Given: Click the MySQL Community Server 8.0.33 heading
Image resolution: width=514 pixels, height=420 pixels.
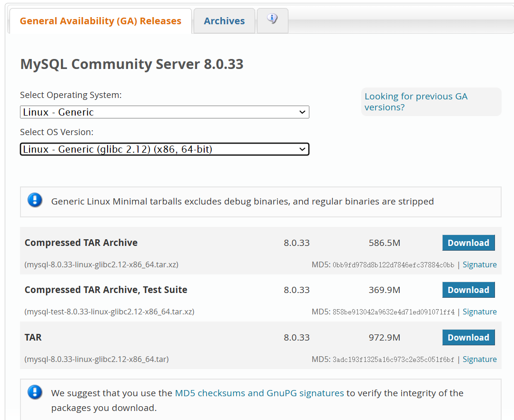Looking at the screenshot, I should 132,64.
